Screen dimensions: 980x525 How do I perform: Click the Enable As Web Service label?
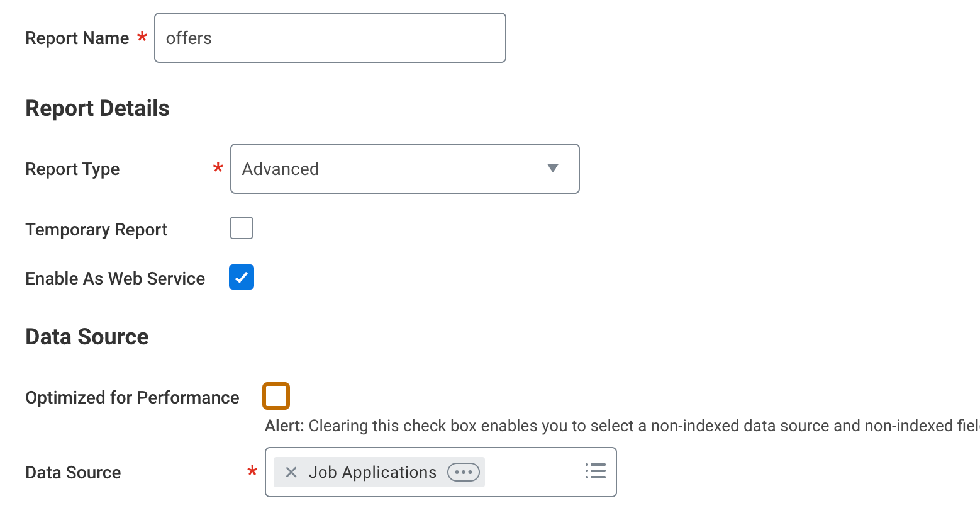(115, 278)
